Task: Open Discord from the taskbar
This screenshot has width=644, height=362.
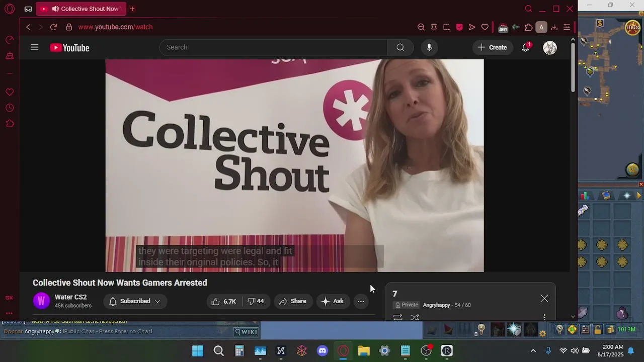Action: click(x=323, y=351)
